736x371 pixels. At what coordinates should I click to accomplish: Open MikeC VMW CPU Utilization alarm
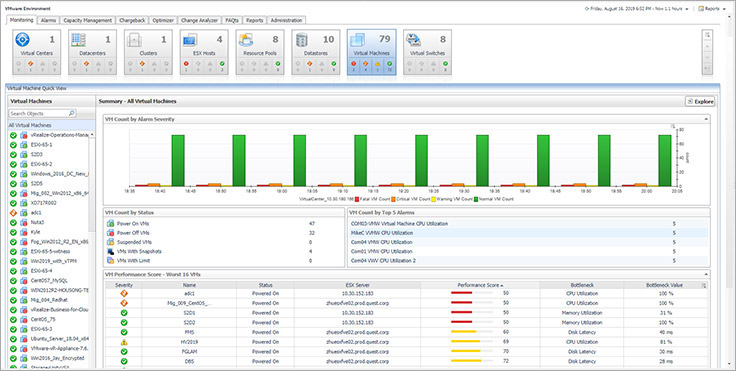(382, 233)
